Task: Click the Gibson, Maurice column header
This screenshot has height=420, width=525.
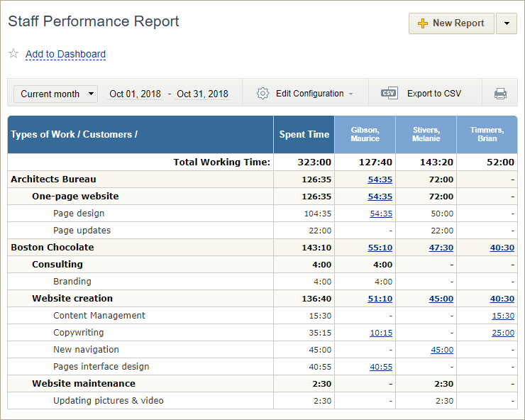Action: [x=365, y=134]
